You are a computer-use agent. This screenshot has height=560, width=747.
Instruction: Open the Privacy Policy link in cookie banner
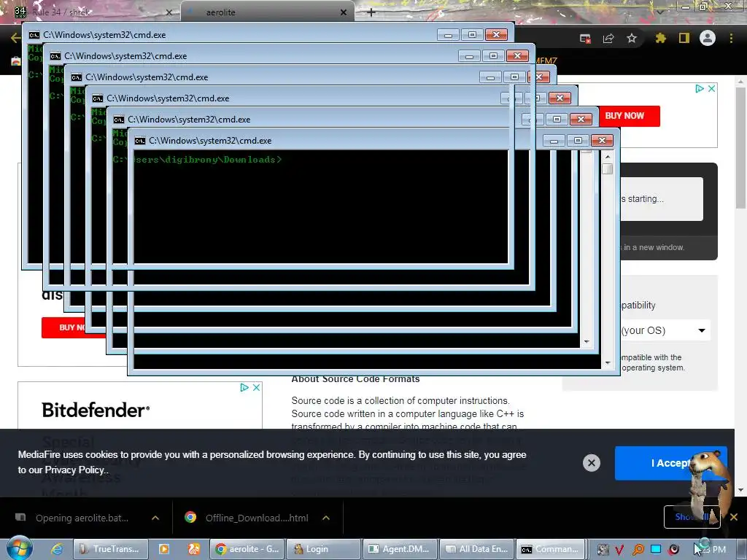[x=75, y=470]
